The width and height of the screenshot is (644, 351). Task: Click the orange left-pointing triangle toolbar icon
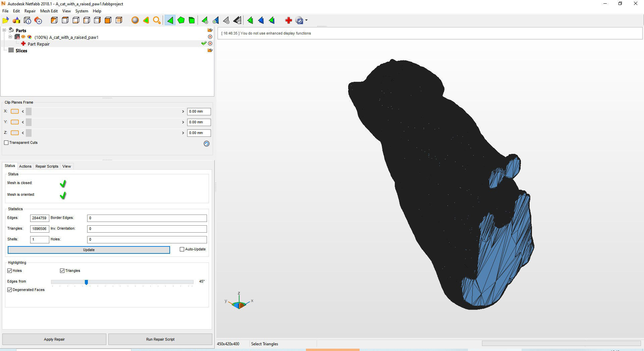(146, 20)
